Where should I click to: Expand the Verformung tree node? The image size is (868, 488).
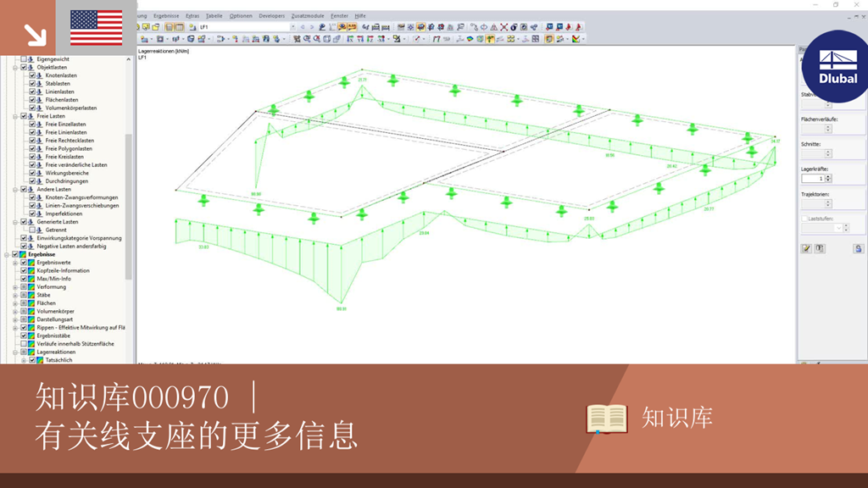pos(15,286)
